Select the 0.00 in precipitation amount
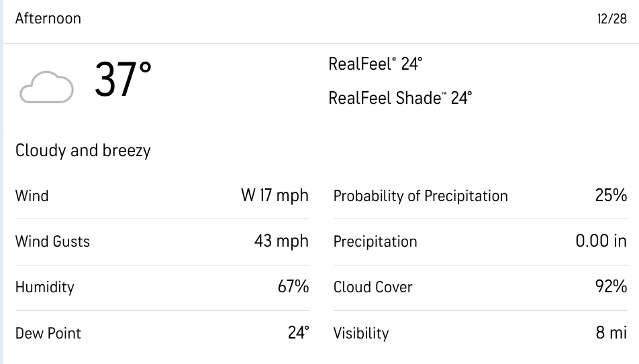This screenshot has width=639, height=364. (601, 241)
